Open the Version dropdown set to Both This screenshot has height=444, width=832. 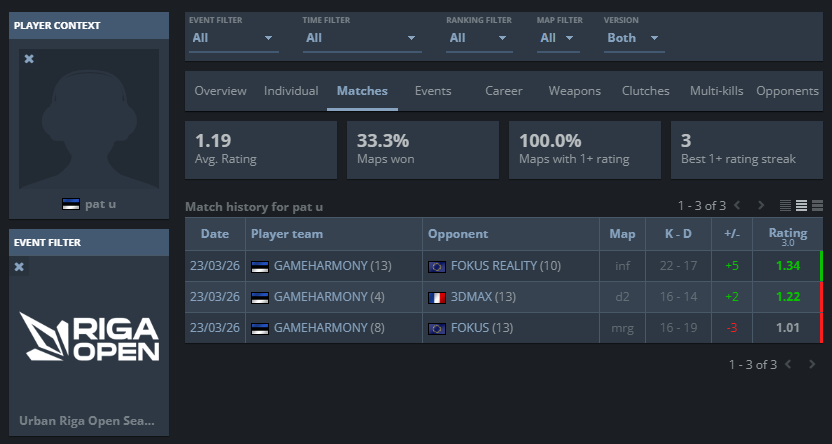(x=634, y=38)
